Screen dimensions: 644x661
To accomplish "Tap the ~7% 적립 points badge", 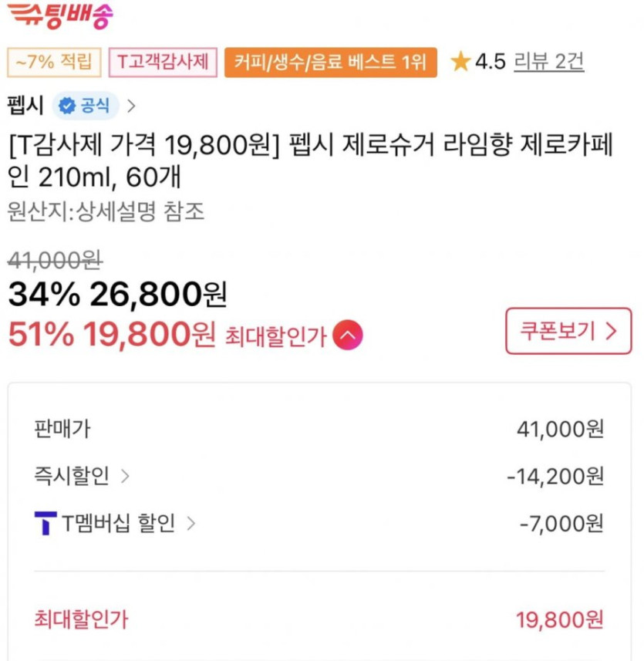I will (54, 62).
